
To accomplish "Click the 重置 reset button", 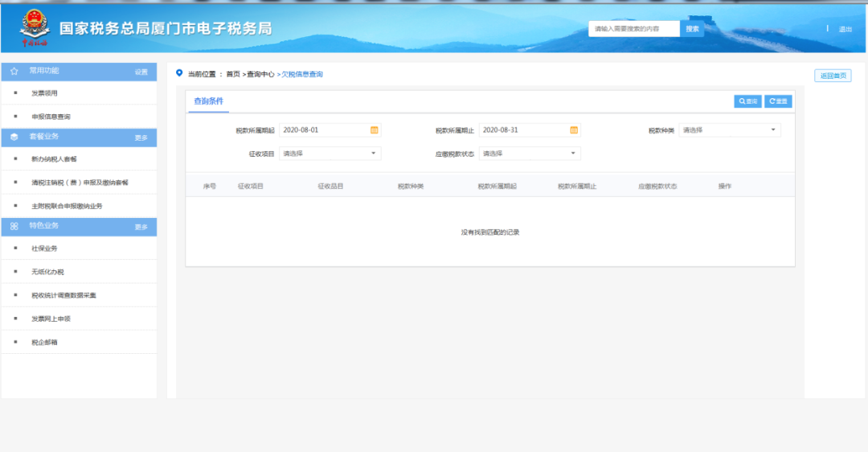I will (778, 101).
